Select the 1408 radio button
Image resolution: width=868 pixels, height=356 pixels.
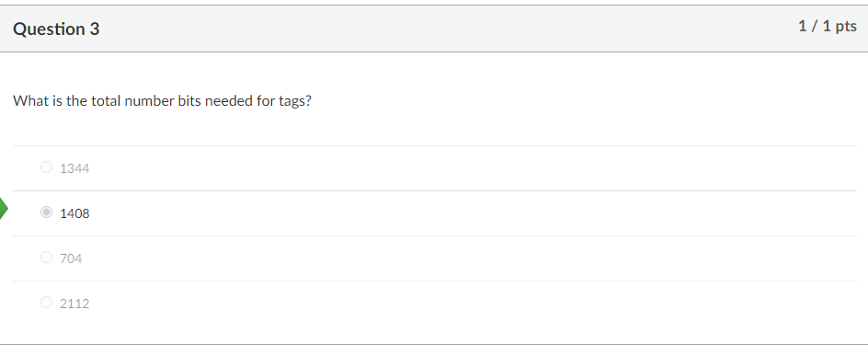click(x=47, y=212)
